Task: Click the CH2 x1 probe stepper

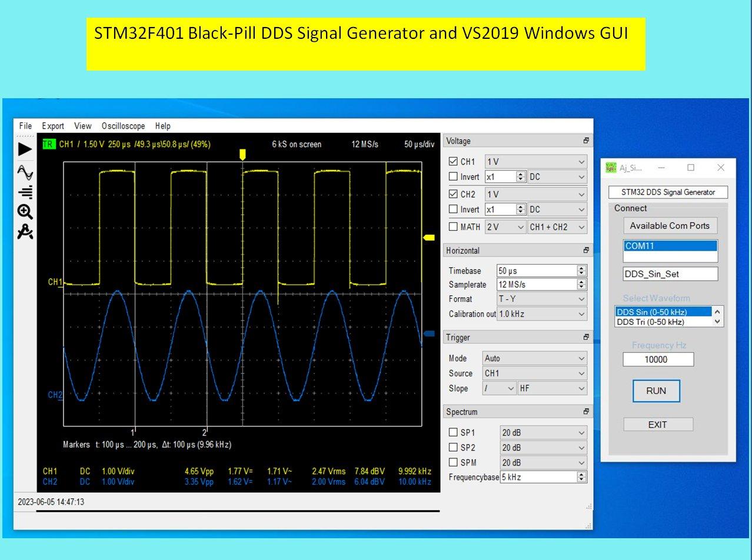Action: click(521, 209)
